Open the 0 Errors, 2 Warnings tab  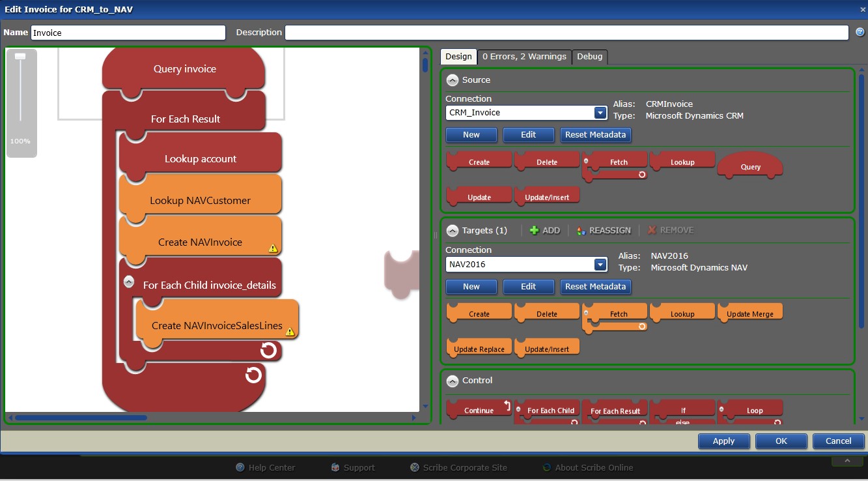[x=524, y=57]
